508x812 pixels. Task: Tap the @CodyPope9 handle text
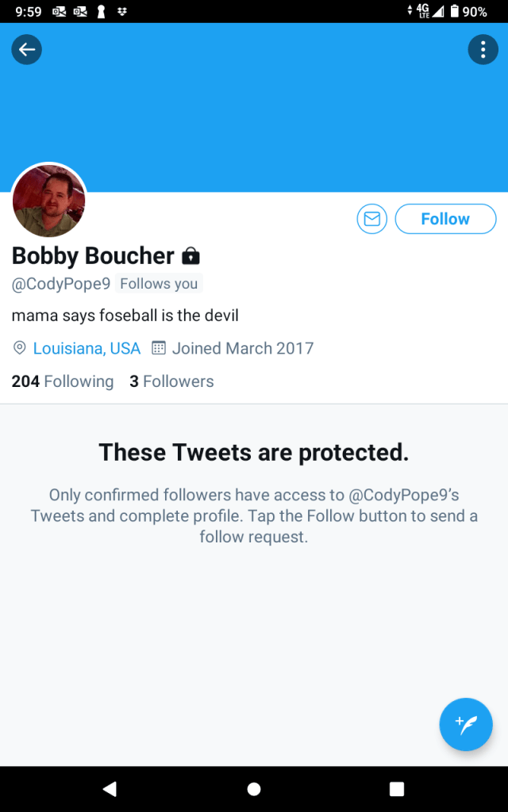pos(61,284)
